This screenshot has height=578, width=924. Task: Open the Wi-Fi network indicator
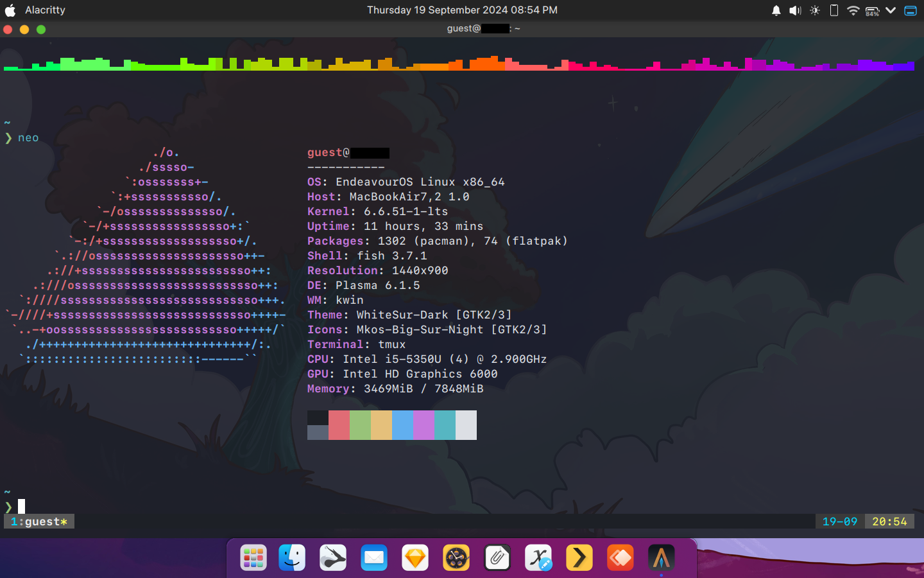click(853, 10)
